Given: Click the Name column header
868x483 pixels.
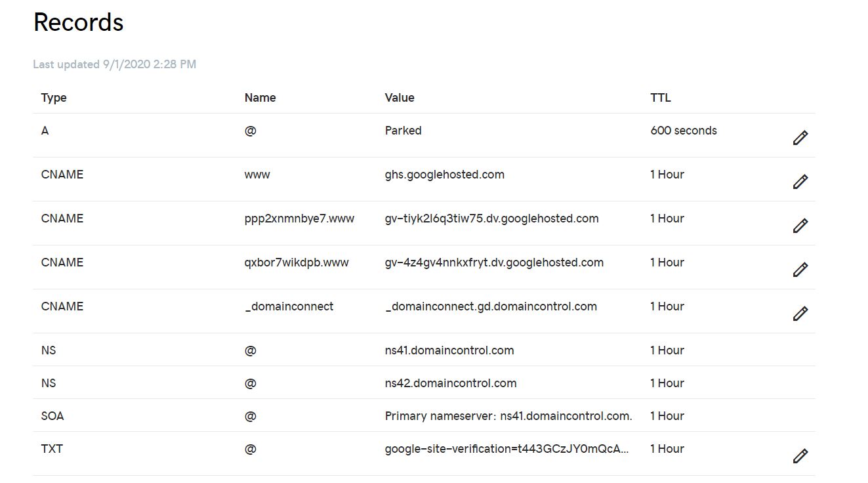Looking at the screenshot, I should 260,98.
